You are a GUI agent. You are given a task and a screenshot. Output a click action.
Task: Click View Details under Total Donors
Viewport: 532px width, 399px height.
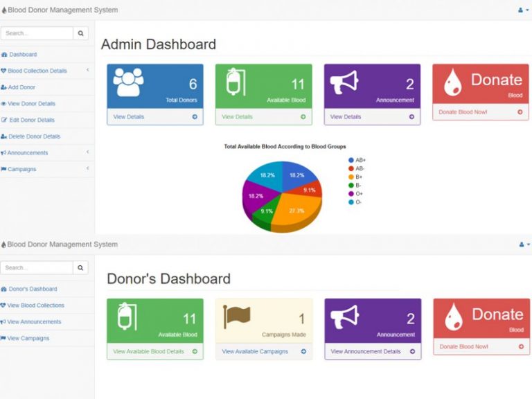click(x=129, y=117)
